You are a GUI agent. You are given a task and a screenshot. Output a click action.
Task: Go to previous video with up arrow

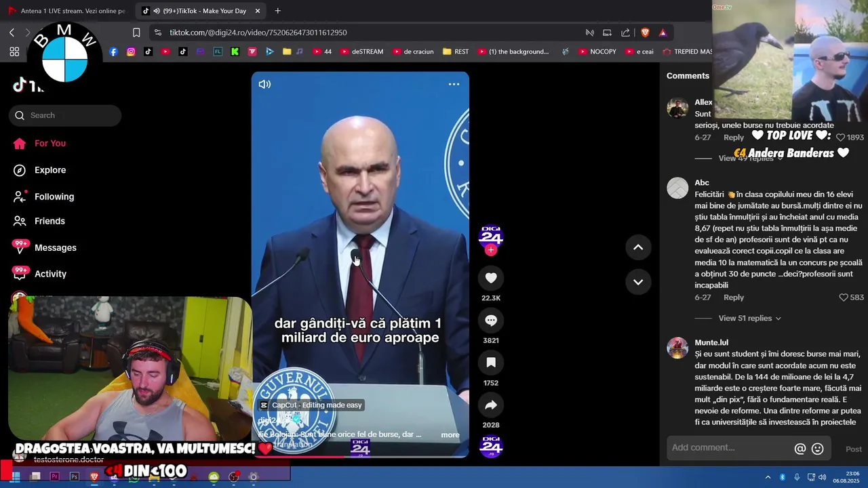[638, 247]
